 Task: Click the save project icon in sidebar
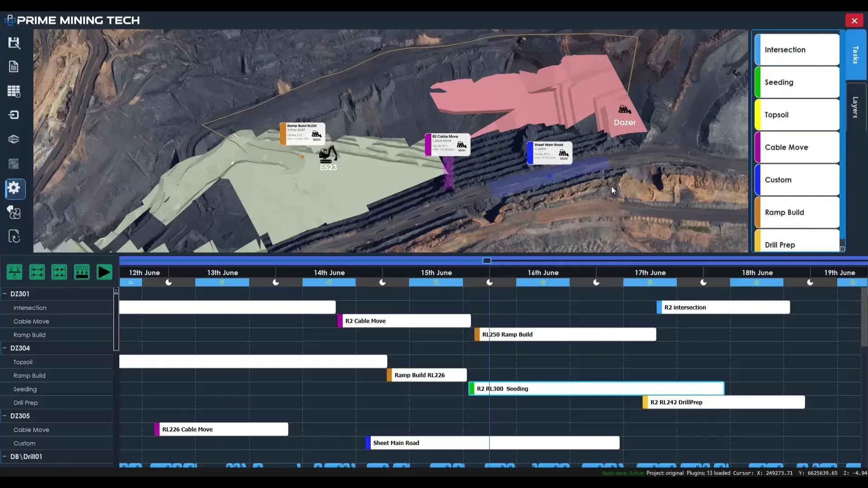click(x=14, y=43)
